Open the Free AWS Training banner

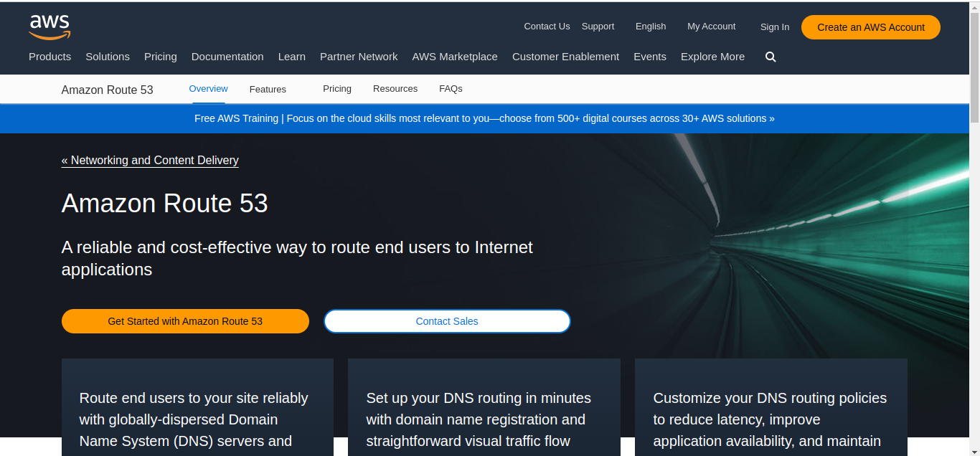pyautogui.click(x=484, y=118)
